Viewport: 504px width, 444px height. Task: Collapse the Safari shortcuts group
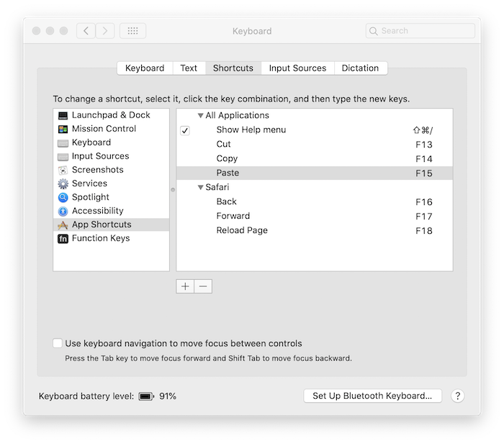tap(200, 187)
